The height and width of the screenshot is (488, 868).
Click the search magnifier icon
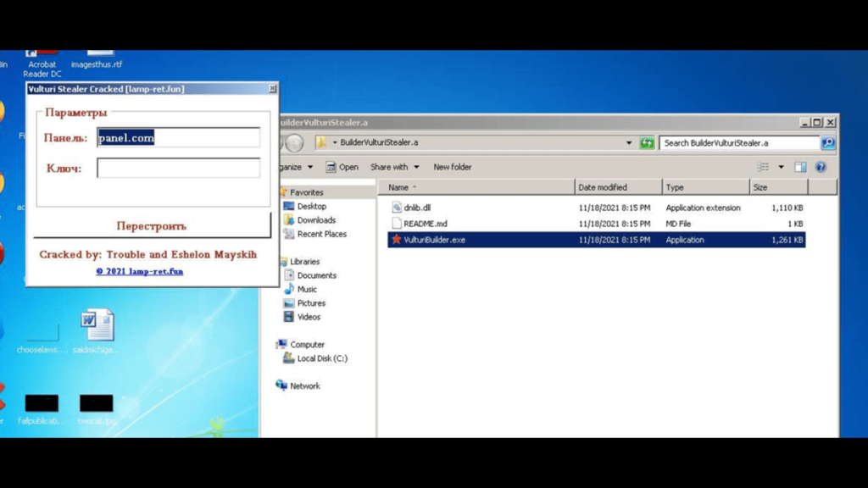828,142
